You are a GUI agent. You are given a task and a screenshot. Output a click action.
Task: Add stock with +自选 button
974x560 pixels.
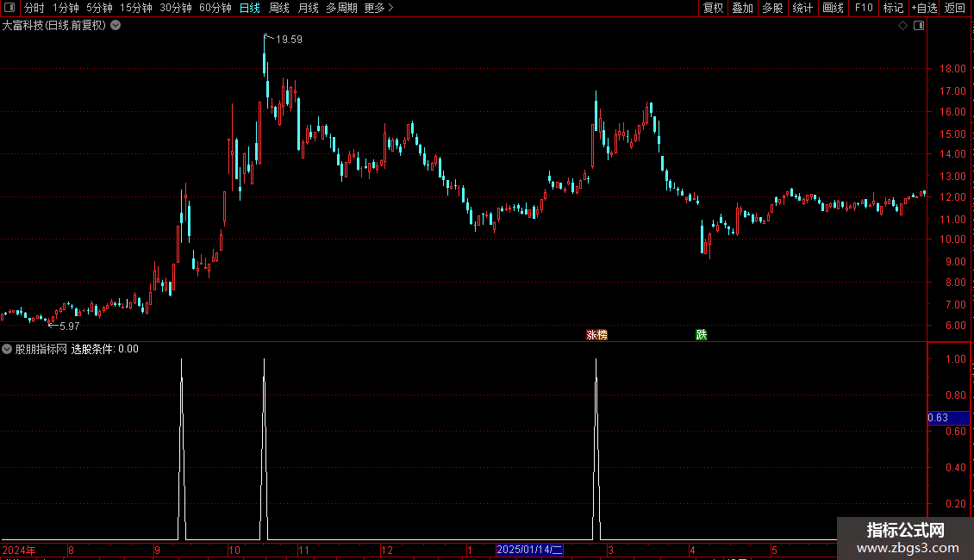924,8
